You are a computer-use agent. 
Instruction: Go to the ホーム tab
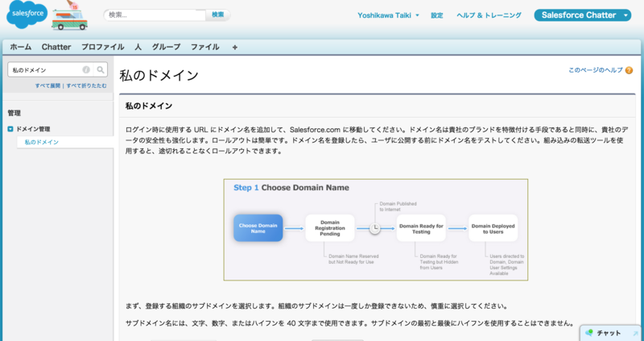click(21, 47)
